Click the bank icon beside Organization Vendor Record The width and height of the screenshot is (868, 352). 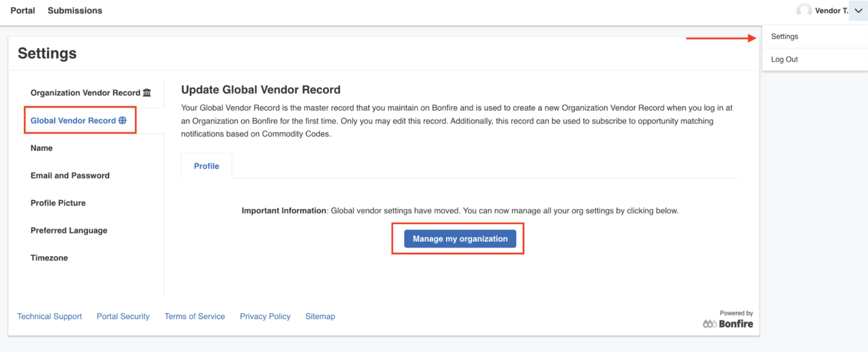tap(146, 93)
